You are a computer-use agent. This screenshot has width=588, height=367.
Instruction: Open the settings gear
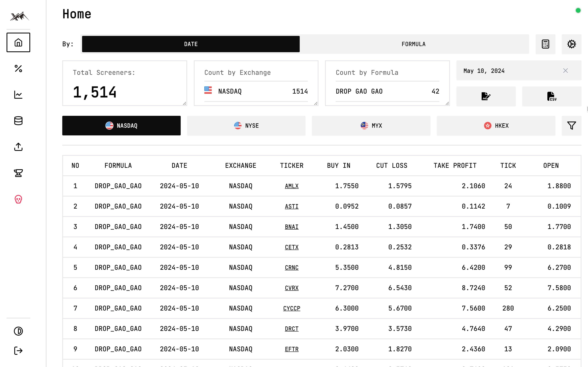571,44
